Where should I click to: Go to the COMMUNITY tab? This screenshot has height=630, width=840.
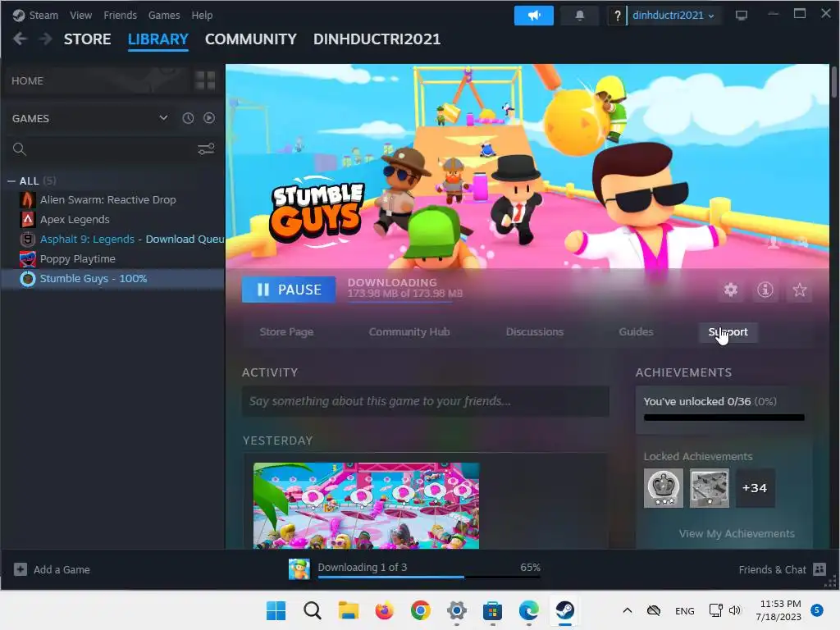[x=251, y=39]
